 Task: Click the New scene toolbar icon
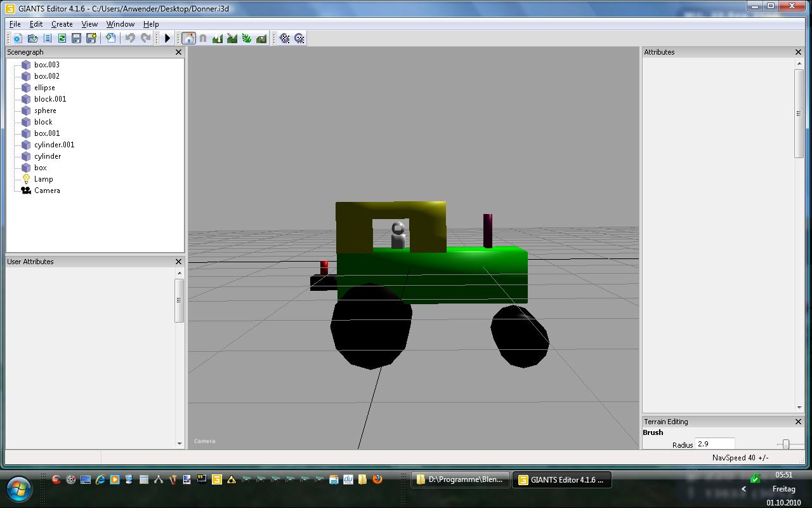pyautogui.click(x=18, y=39)
